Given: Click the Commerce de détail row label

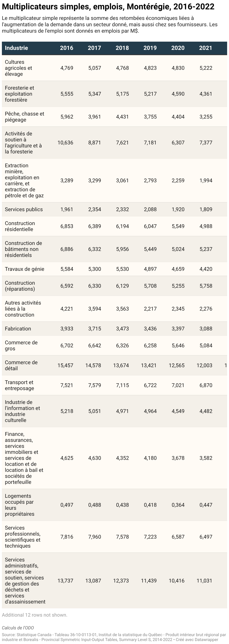Looking at the screenshot, I should pos(21,365).
